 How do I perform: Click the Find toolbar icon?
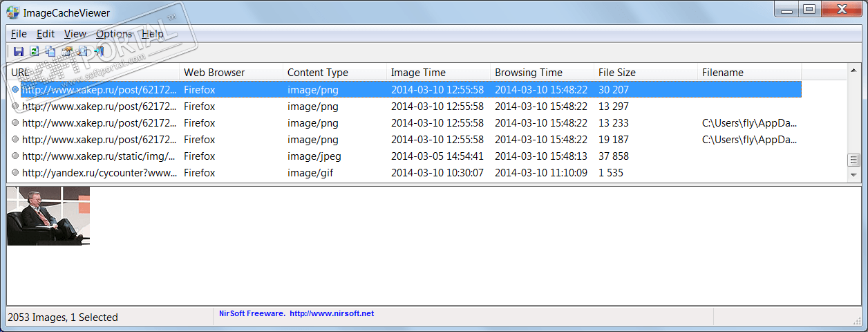(x=82, y=51)
